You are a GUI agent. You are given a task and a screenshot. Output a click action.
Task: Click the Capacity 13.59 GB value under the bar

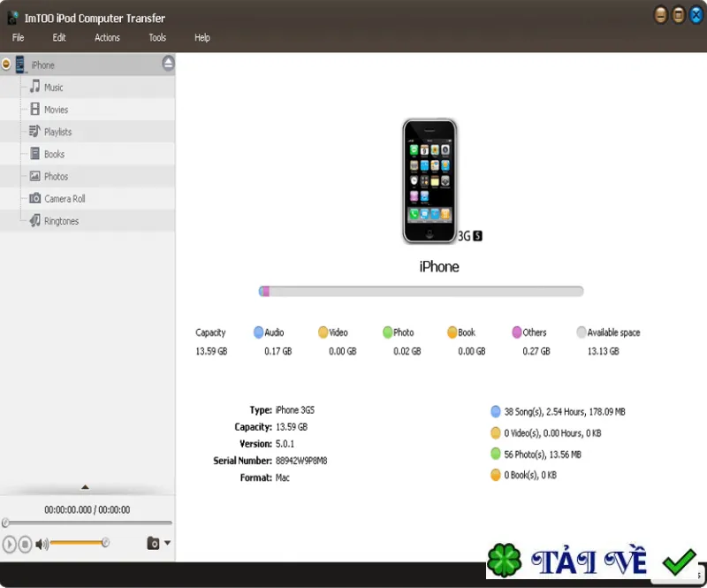coord(211,352)
